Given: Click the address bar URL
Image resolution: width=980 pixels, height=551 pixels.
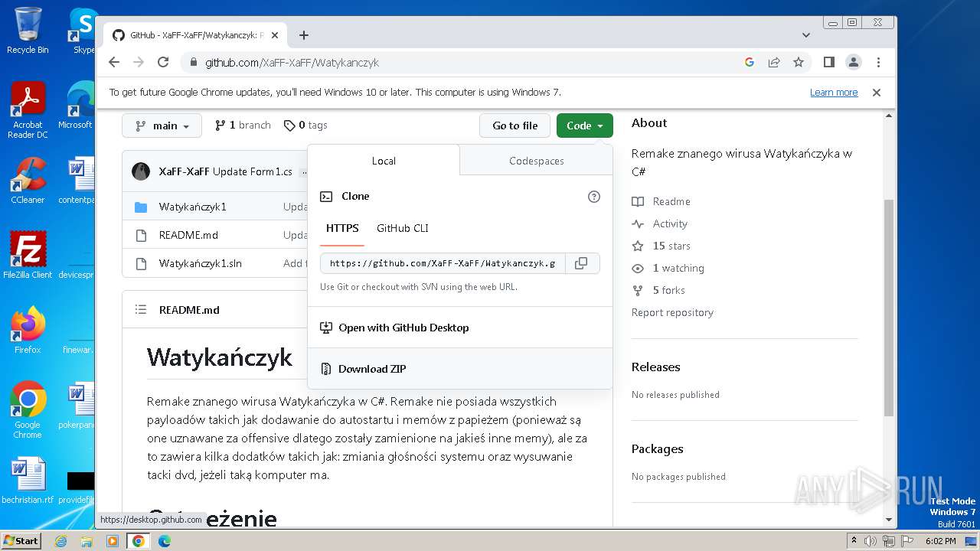Looking at the screenshot, I should click(292, 63).
